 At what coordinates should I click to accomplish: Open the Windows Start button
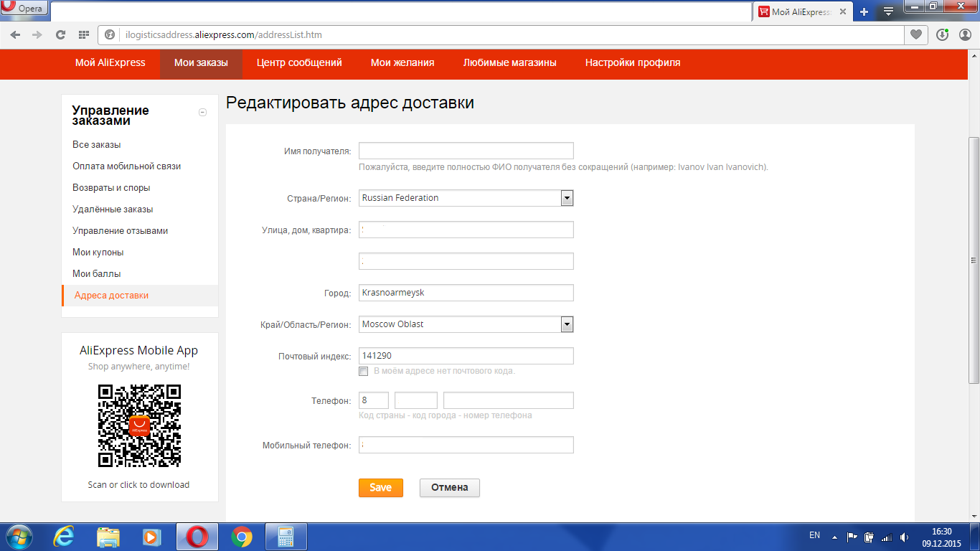point(19,537)
